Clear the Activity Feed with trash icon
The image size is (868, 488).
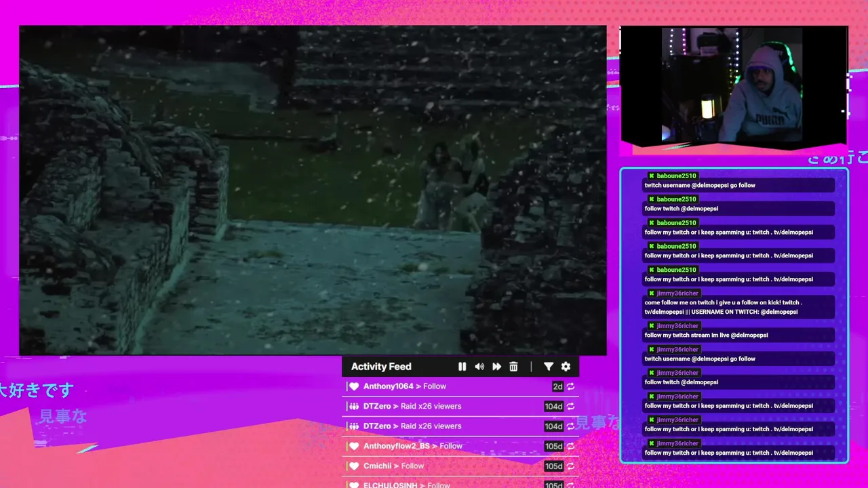click(513, 367)
